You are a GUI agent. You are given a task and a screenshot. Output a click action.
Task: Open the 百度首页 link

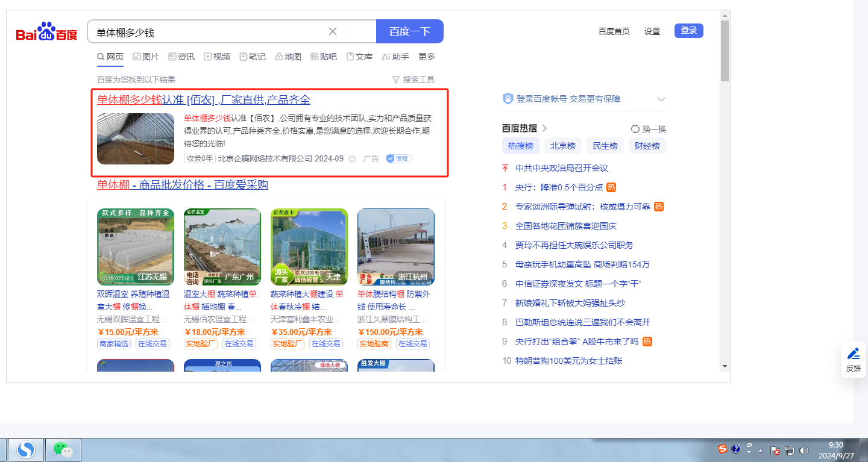tap(614, 31)
